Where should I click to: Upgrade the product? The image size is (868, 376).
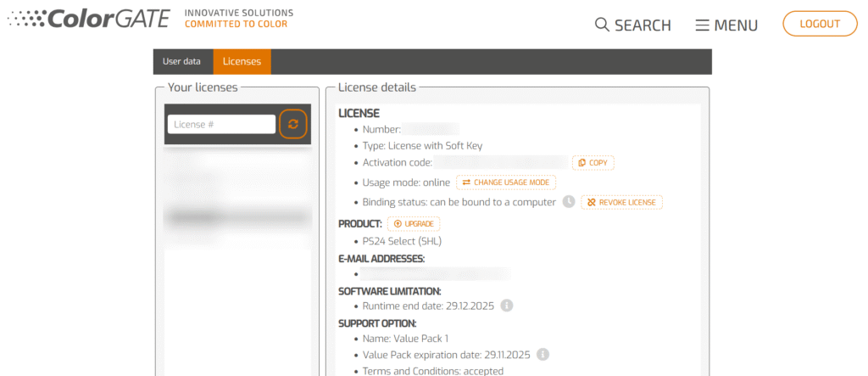(414, 223)
